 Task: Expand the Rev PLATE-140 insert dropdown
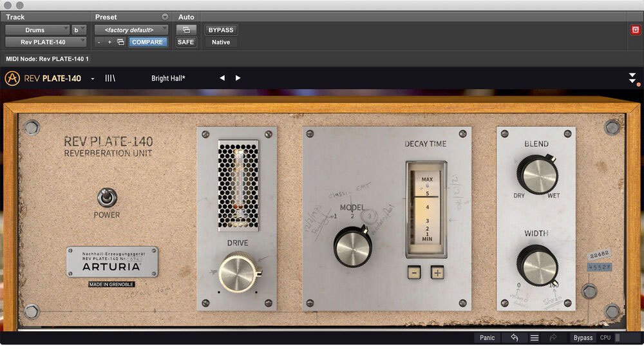[x=45, y=42]
